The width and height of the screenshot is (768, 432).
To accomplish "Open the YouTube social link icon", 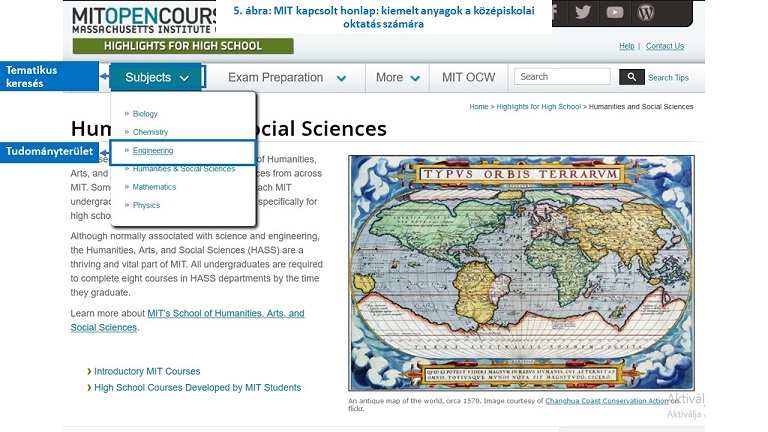I will tap(615, 12).
